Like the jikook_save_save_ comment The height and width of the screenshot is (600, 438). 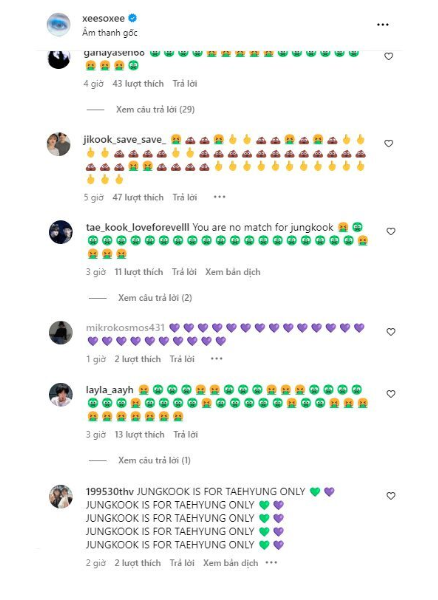coord(388,143)
